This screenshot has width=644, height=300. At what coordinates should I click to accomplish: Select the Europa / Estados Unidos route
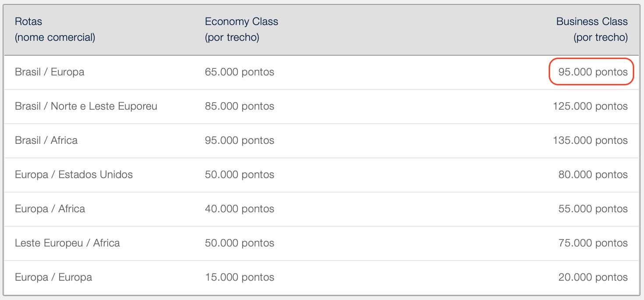point(74,175)
